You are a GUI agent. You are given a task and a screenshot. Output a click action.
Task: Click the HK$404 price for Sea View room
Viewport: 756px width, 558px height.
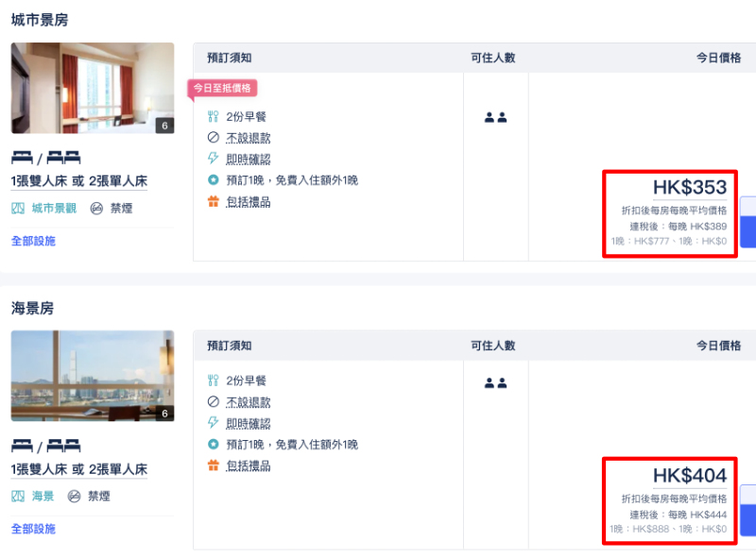tap(690, 475)
